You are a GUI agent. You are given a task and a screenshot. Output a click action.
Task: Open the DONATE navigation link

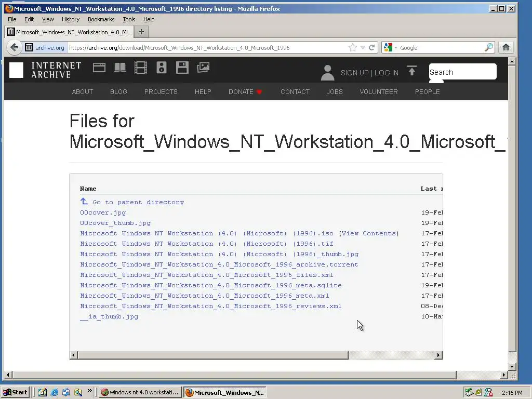pyautogui.click(x=245, y=91)
